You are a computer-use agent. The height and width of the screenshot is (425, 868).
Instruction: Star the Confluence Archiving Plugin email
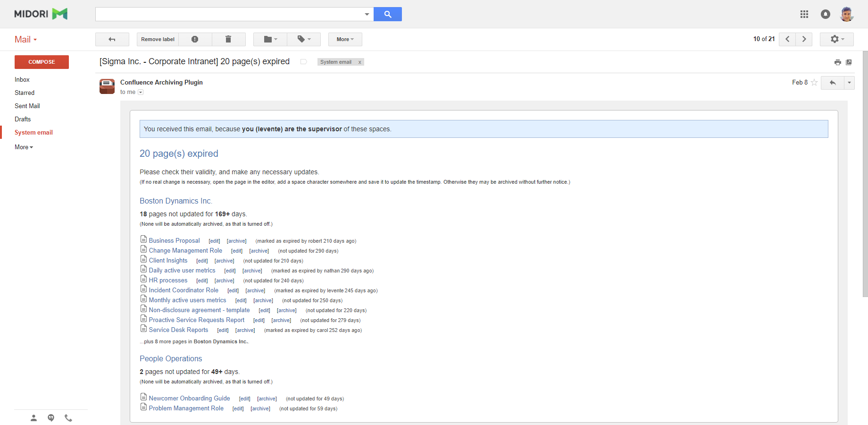point(815,82)
